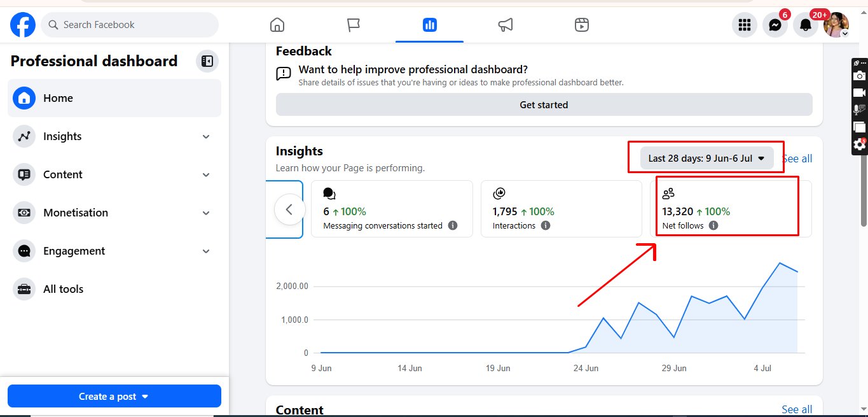Click the previous metrics arrow button
This screenshot has width=868, height=417.
[289, 209]
